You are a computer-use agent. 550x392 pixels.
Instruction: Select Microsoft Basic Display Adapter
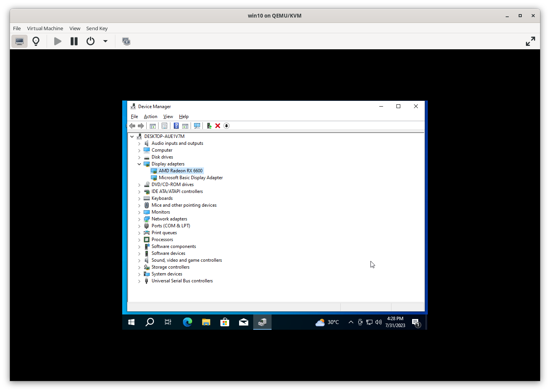(191, 178)
